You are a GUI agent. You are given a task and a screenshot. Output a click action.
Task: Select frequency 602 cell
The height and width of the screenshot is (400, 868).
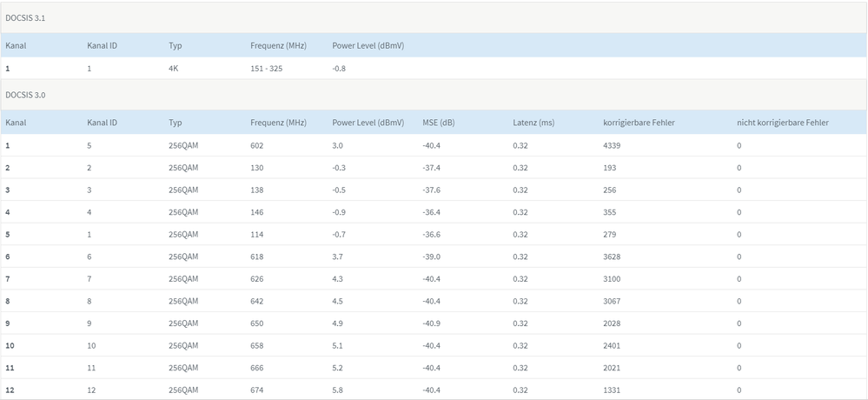(x=256, y=145)
